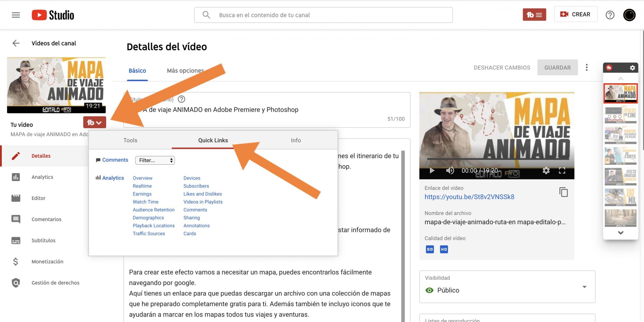
Task: Copy video link using the copy icon
Action: coord(563,192)
